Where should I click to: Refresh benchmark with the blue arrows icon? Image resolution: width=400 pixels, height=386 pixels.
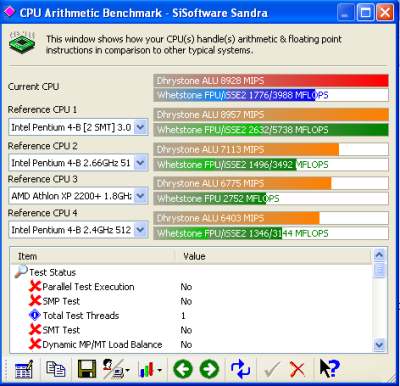(x=240, y=369)
